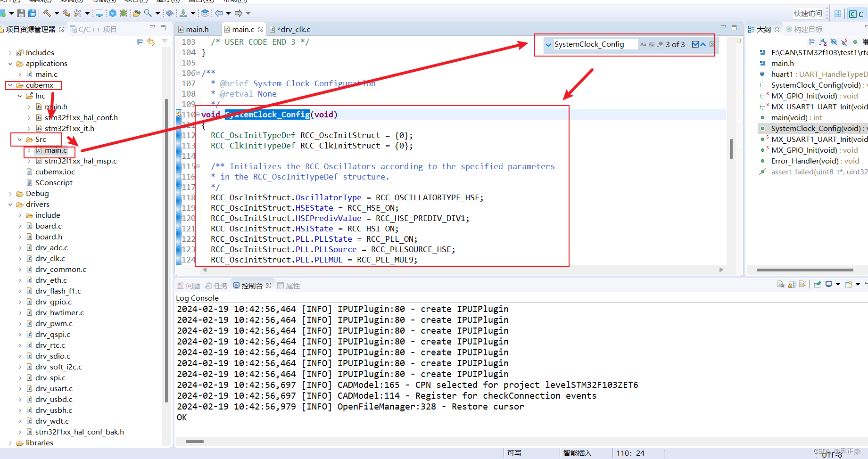Navigate back with the left arrow icon

tap(219, 13)
